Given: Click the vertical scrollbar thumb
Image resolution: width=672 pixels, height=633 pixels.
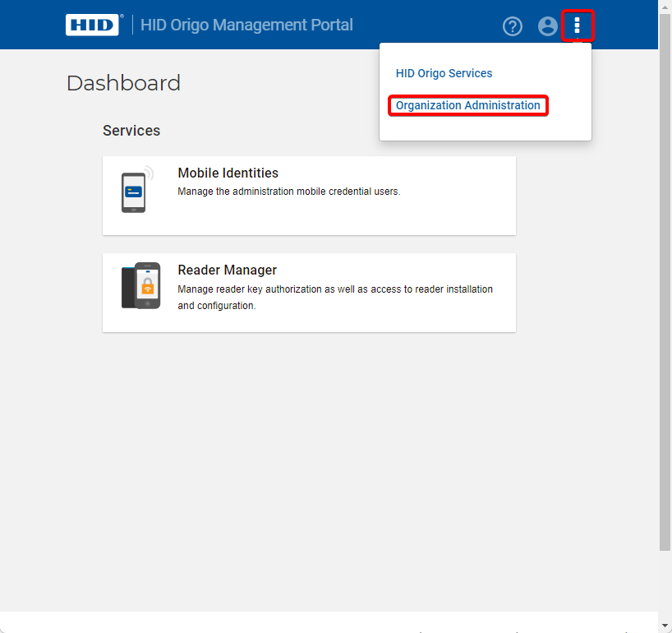Looking at the screenshot, I should point(665,282).
